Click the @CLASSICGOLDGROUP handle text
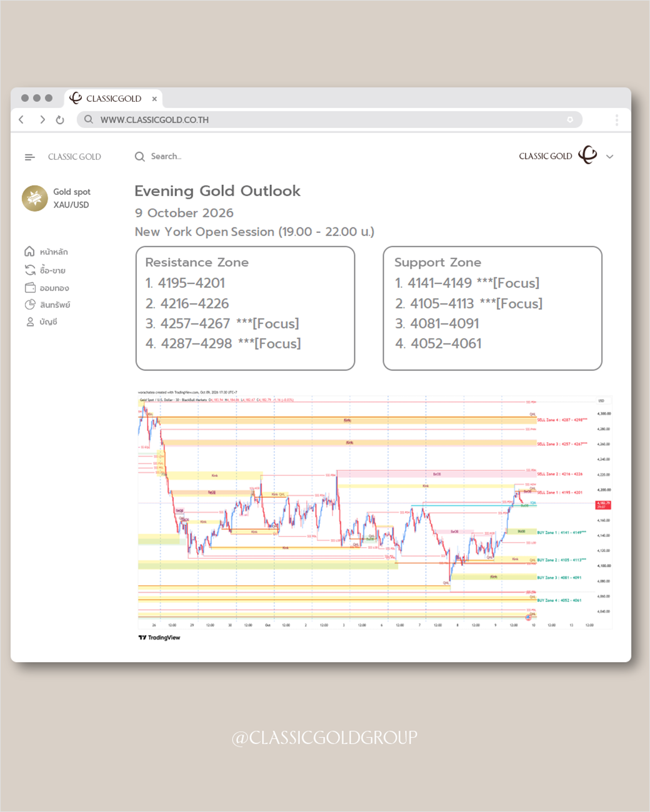The image size is (650, 812). 324,738
